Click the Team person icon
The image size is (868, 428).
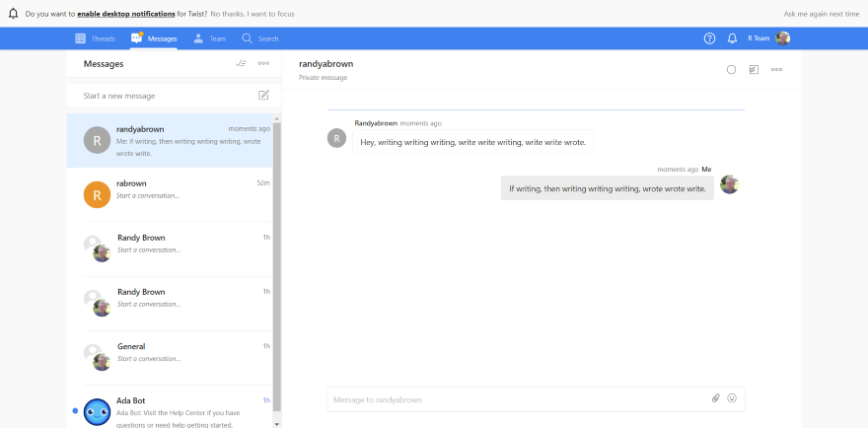[x=198, y=38]
